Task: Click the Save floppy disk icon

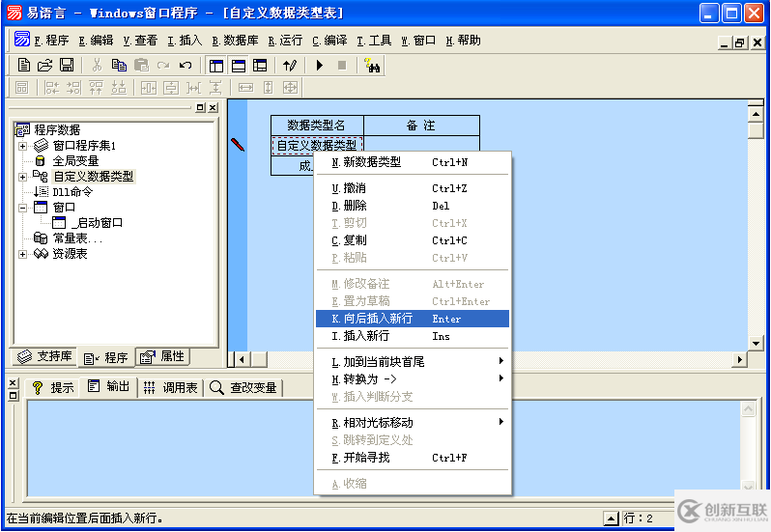Action: point(67,65)
